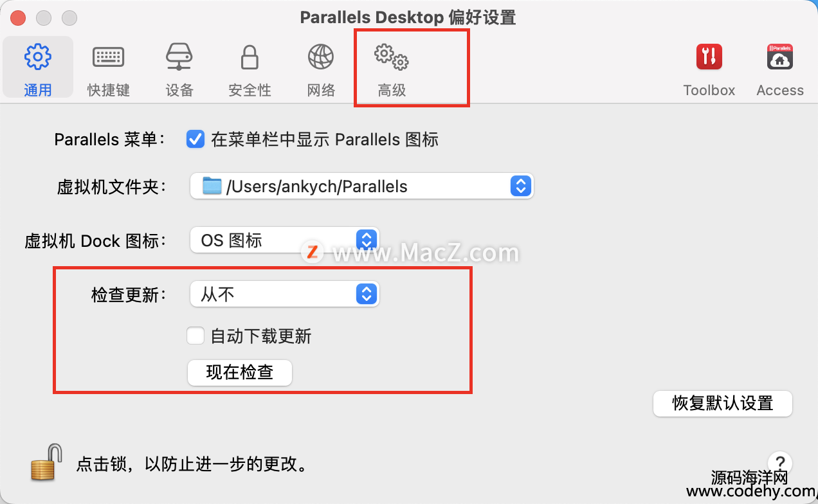Open the 安全性 padlock icon

250,57
